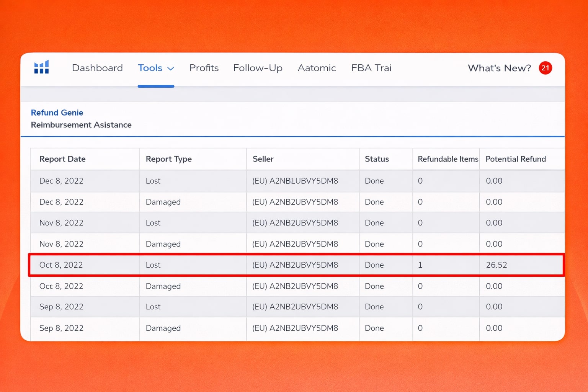Open the Refund Genie link
The image size is (588, 392).
[57, 113]
